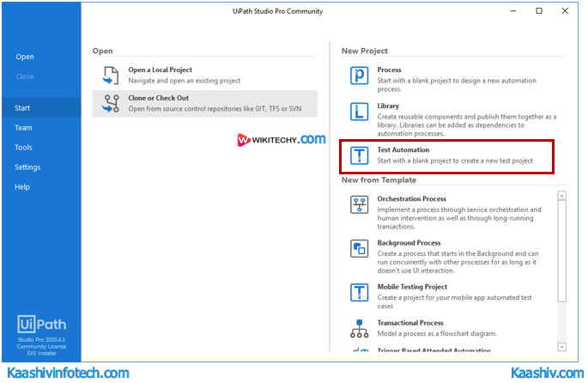The height and width of the screenshot is (383, 588).
Task: Click the Library project icon
Action: pos(360,112)
